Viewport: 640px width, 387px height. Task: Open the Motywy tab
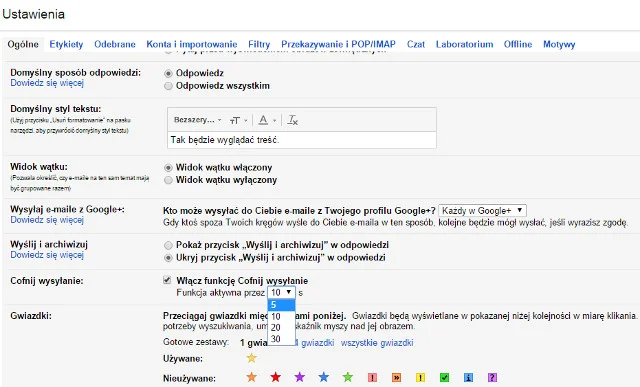559,44
